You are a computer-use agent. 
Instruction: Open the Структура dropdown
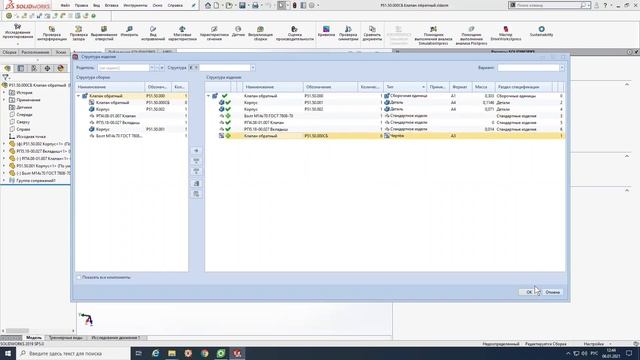coord(253,68)
